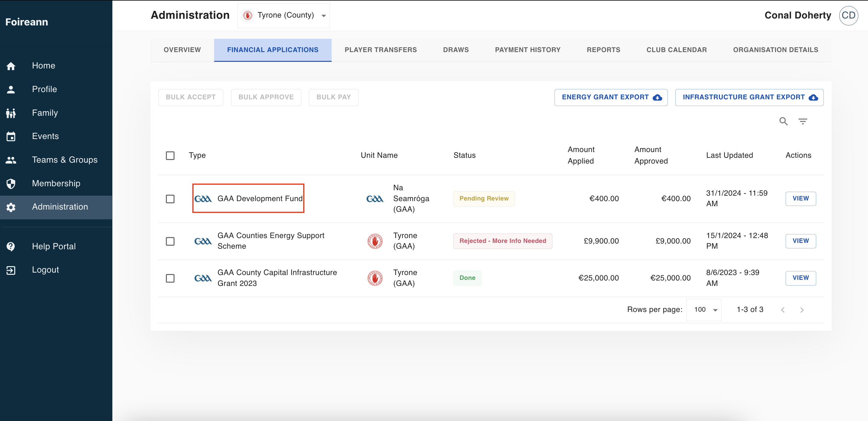Toggle the select-all checkbox in table header
The image size is (868, 421).
pyautogui.click(x=170, y=155)
